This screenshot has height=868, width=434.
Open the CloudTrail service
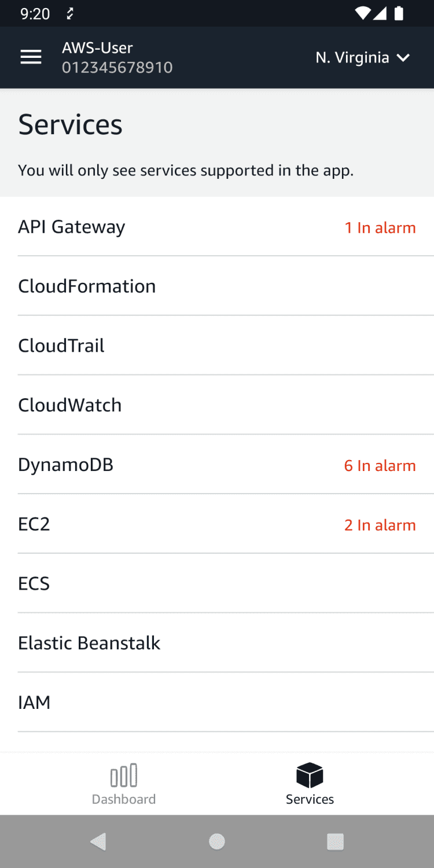click(x=61, y=346)
